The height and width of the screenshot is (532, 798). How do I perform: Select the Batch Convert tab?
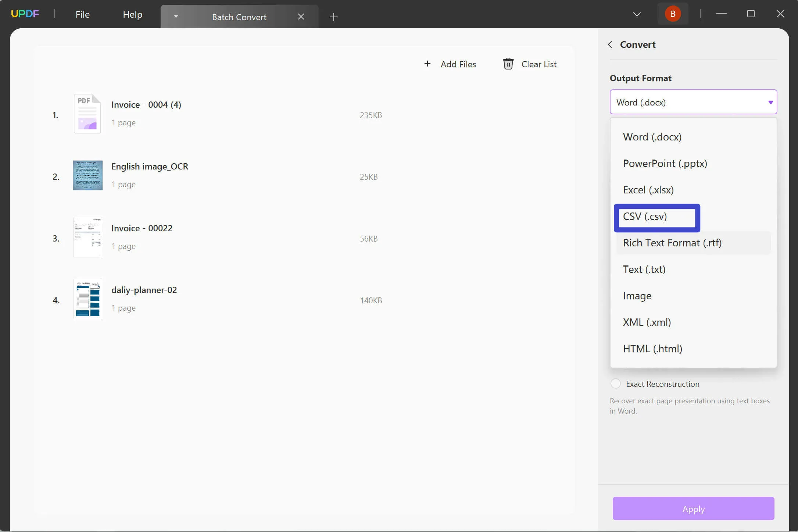click(239, 16)
